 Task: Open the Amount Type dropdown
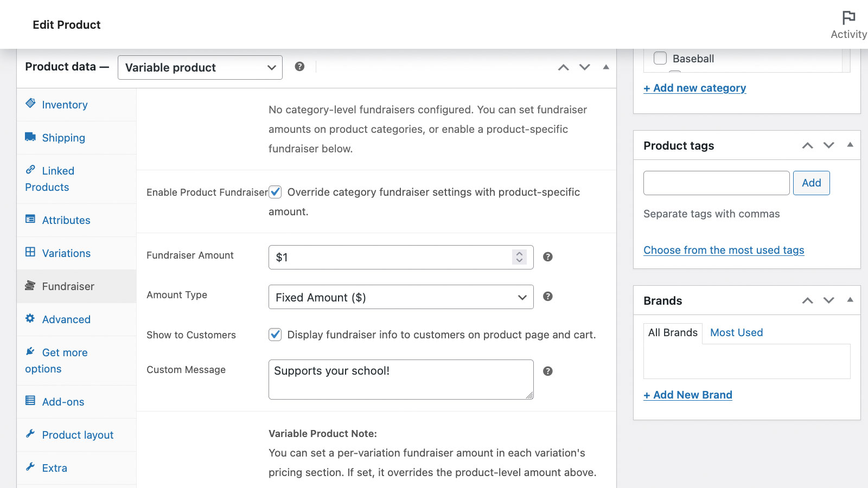click(400, 297)
